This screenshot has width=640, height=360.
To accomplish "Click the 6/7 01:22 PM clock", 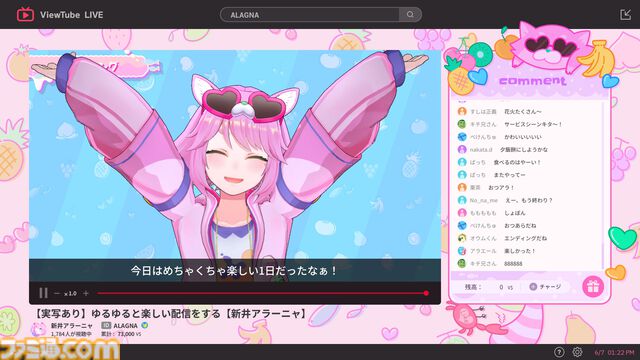I will point(614,352).
